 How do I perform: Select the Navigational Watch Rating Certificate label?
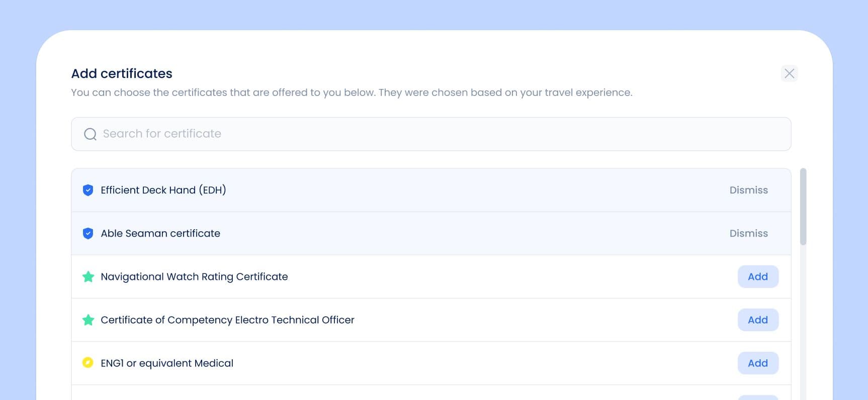(194, 276)
